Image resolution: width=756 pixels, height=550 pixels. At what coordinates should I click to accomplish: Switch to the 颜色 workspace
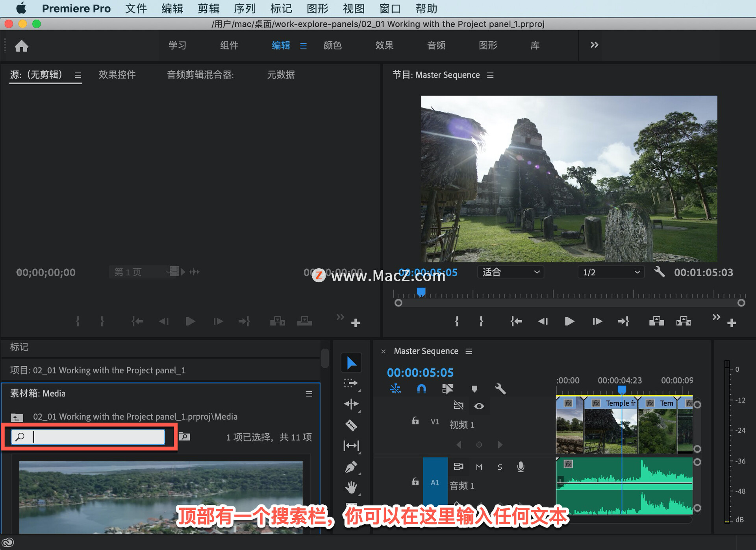click(332, 45)
